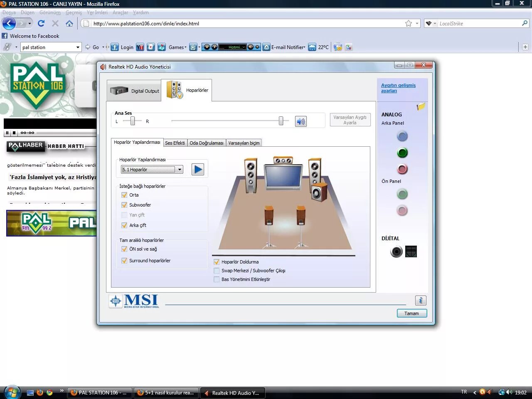Viewport: 532px width, 399px height.
Task: Click the rear right speaker on stand
Action: pos(301,227)
